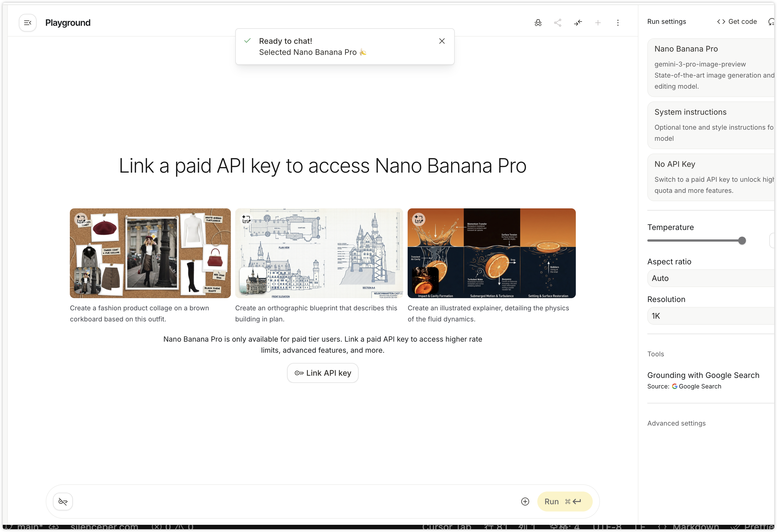The image size is (777, 532).
Task: Click the key-off icon in prompt bar
Action: pos(63,502)
